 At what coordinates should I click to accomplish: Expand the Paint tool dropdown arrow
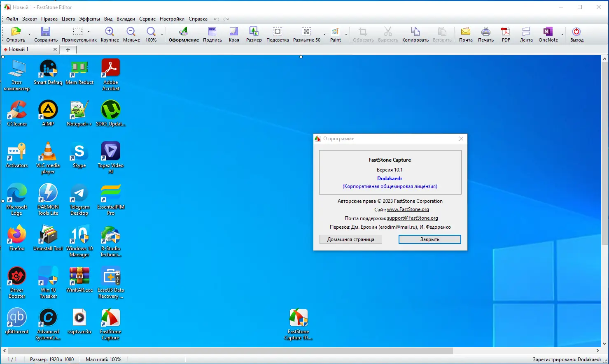coord(345,35)
